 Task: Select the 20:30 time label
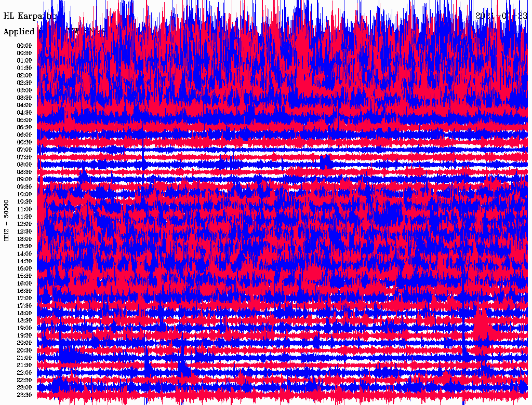pyautogui.click(x=24, y=350)
